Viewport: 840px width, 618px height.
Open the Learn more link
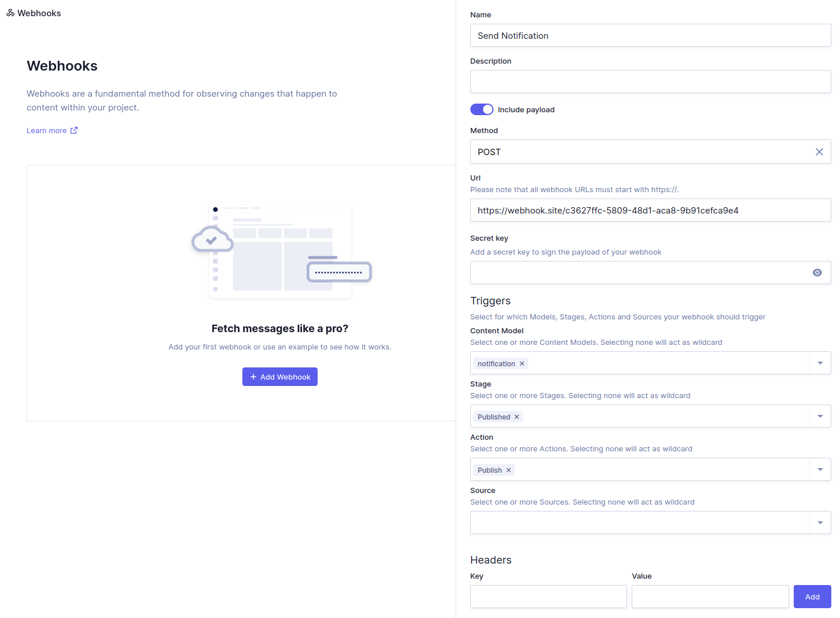[x=45, y=130]
